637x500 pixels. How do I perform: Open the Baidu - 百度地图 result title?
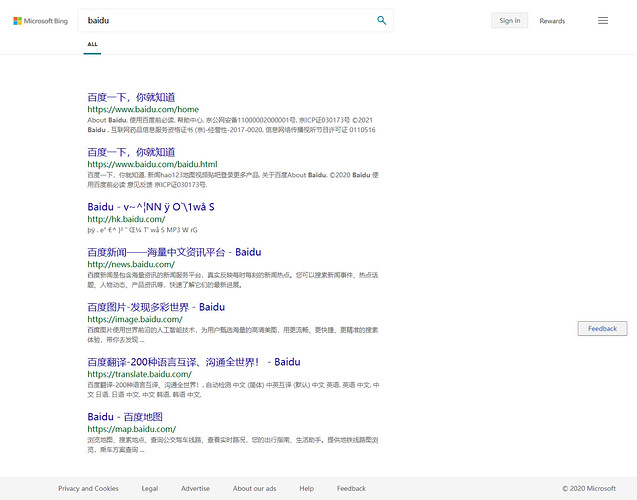tap(125, 417)
